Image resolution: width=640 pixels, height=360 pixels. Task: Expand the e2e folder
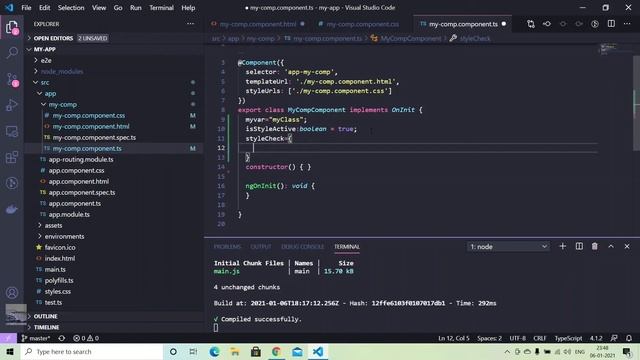tap(46, 60)
